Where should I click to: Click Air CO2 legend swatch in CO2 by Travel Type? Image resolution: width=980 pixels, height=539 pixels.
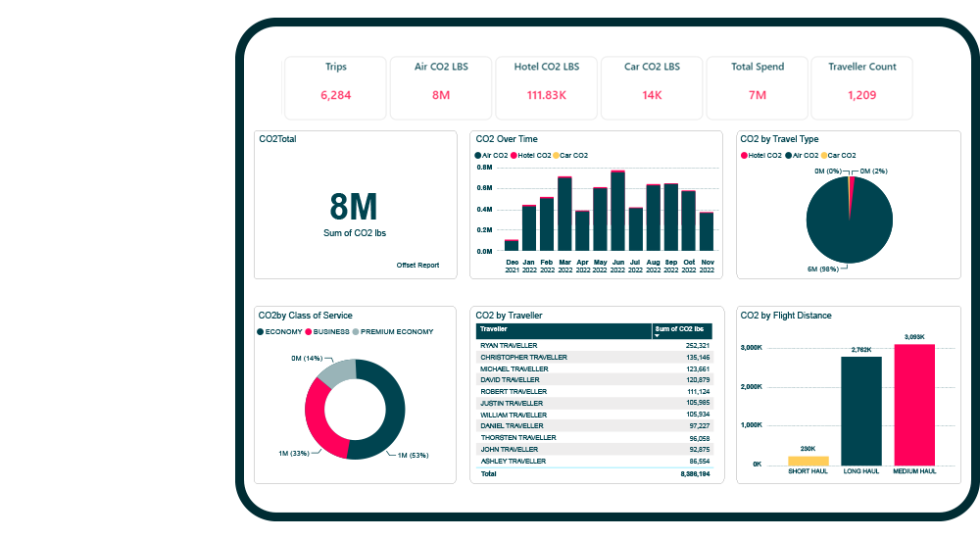[x=789, y=155]
